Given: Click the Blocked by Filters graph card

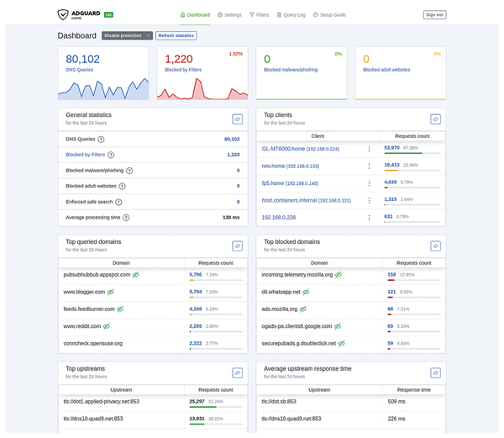Looking at the screenshot, I should click(202, 72).
